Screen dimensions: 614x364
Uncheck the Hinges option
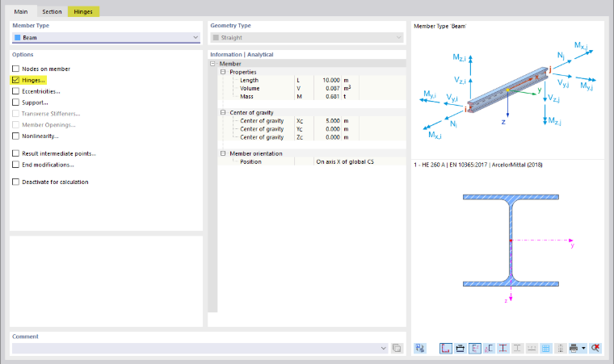coord(15,80)
